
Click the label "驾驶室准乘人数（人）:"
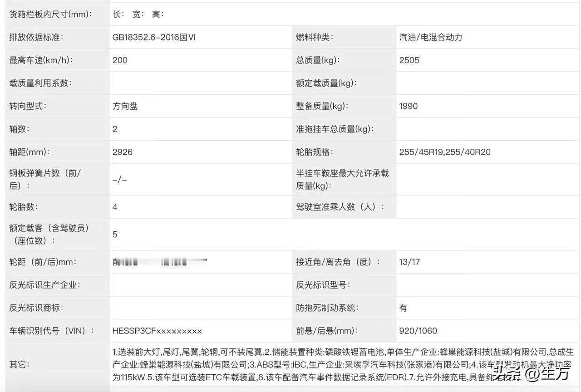point(340,207)
